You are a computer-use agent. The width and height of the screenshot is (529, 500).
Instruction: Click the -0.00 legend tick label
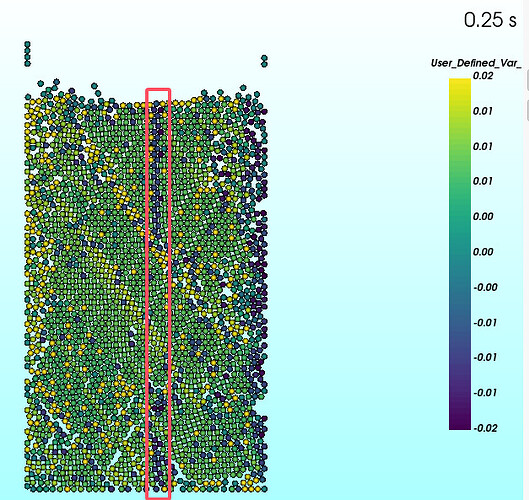(485, 287)
